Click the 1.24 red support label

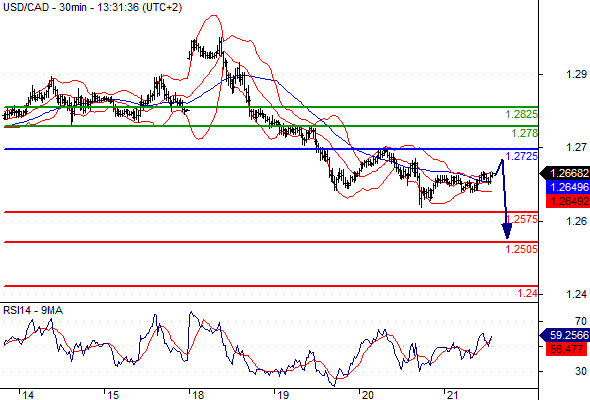click(x=528, y=293)
